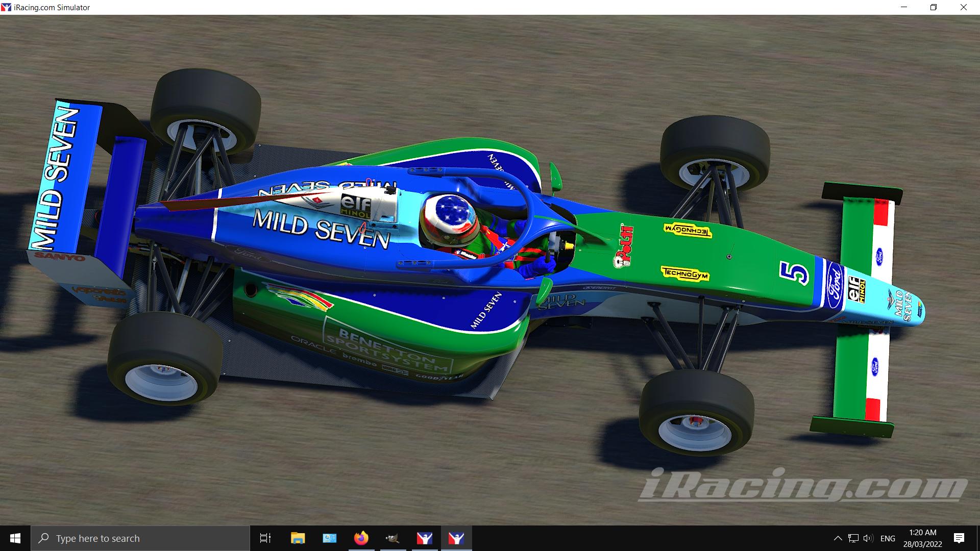Screen dimensions: 980x551
Task: Switch to the second iRacing taskbar window
Action: point(456,538)
